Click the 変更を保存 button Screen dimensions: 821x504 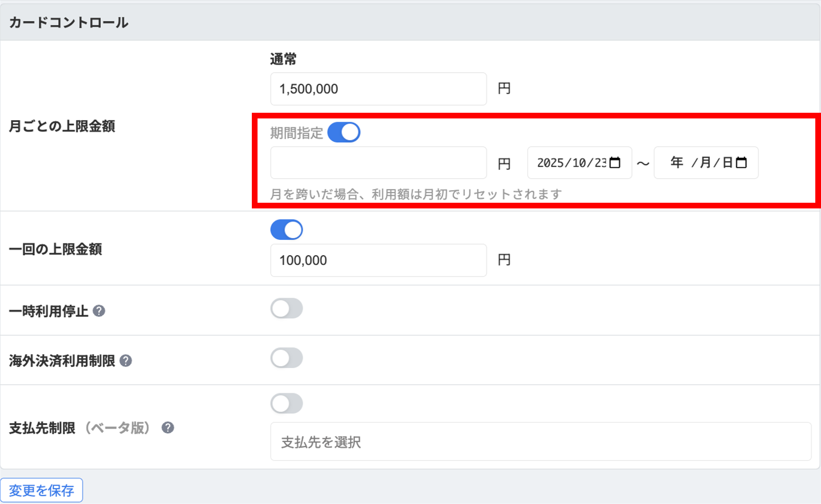[42, 490]
